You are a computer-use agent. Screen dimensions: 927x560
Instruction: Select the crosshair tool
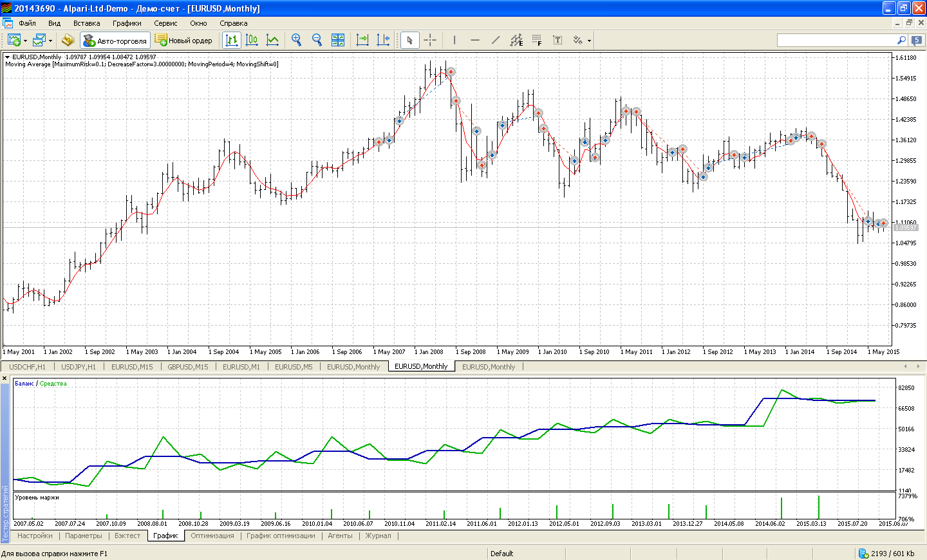pos(430,40)
